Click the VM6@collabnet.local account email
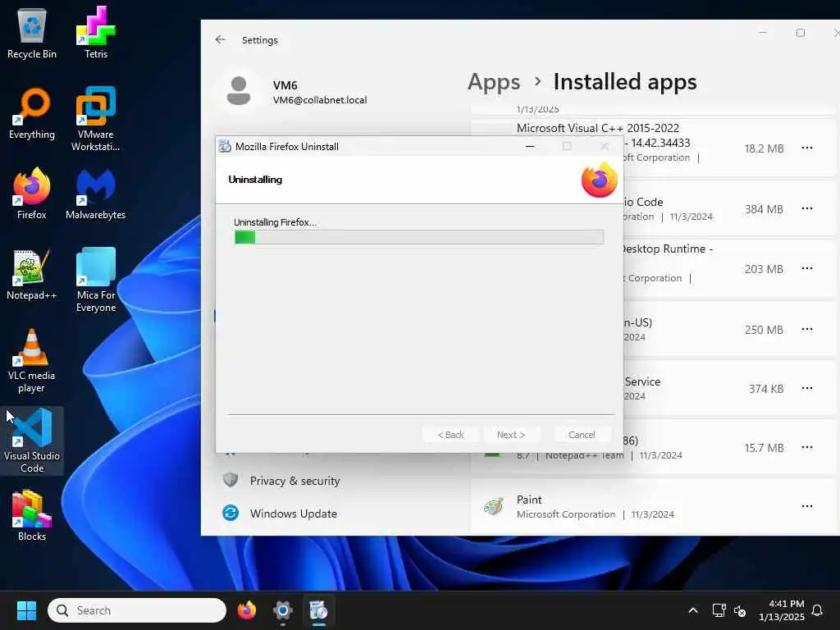Viewport: 840px width, 630px height. [x=320, y=100]
